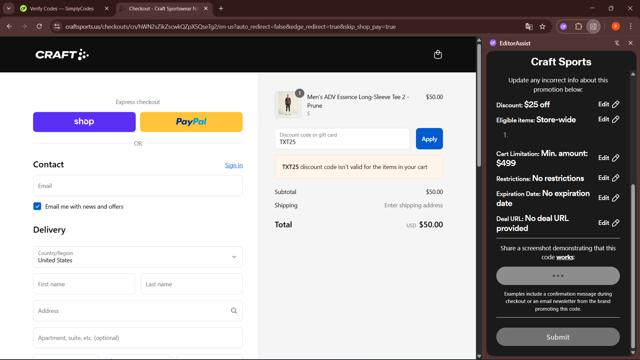
Task: Focus the Address field
Action: [138, 311]
